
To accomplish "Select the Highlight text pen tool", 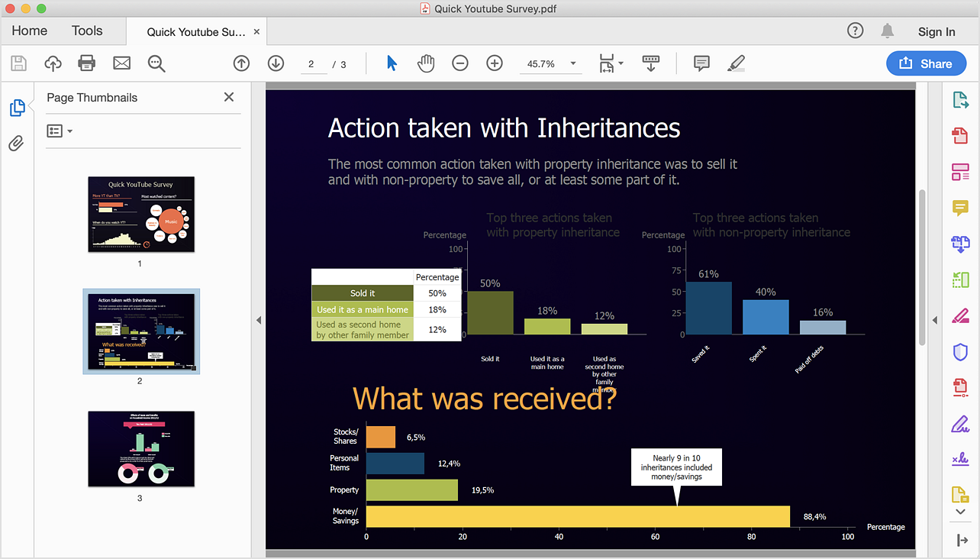I will [736, 63].
